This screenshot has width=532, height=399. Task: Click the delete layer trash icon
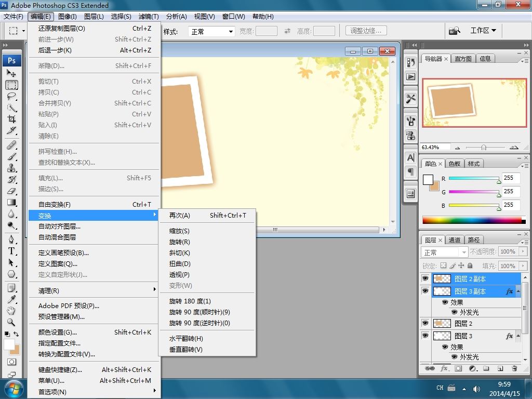[514, 368]
